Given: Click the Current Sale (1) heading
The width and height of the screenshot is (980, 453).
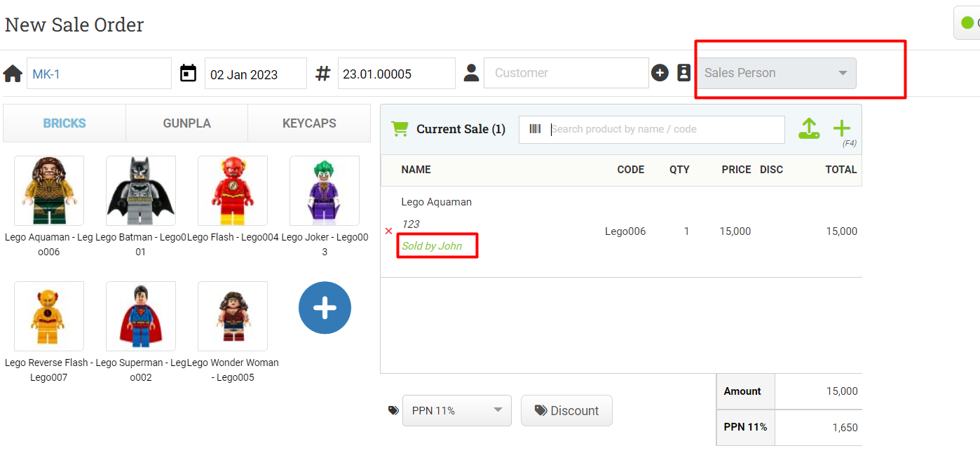Looking at the screenshot, I should [461, 129].
